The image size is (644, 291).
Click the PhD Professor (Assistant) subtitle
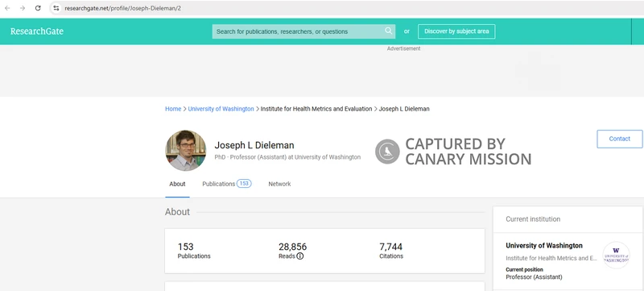point(287,157)
